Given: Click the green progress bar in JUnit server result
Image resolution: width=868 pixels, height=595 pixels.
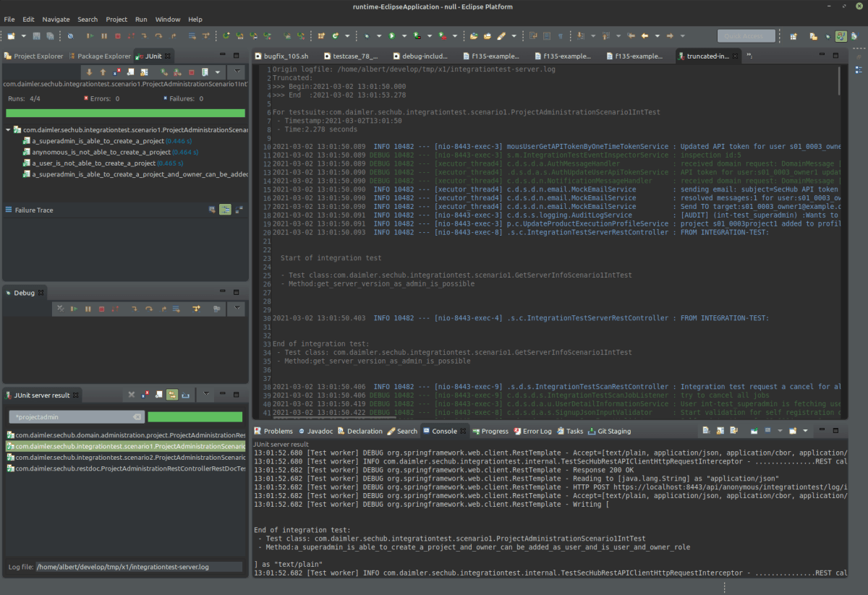Looking at the screenshot, I should point(194,416).
